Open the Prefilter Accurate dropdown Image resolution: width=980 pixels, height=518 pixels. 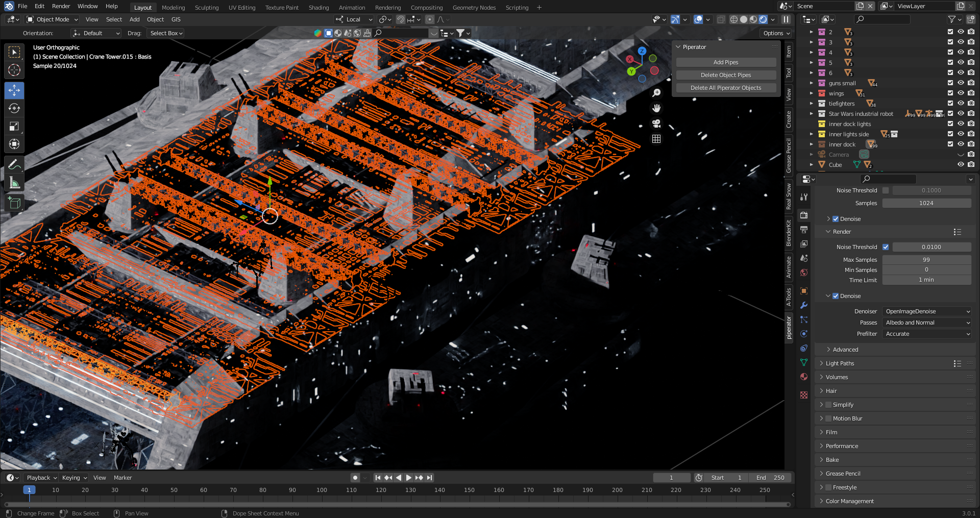[927, 334]
